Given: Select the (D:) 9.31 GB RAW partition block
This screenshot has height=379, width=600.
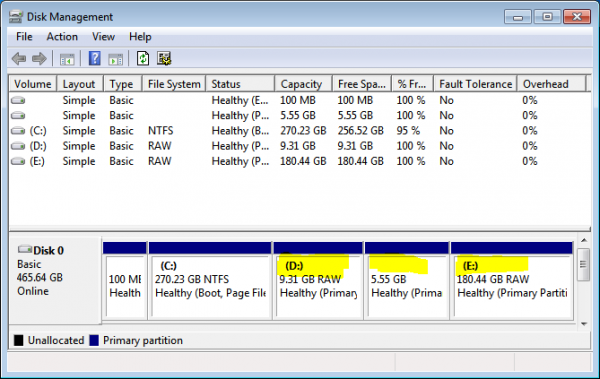Looking at the screenshot, I should coord(318,281).
